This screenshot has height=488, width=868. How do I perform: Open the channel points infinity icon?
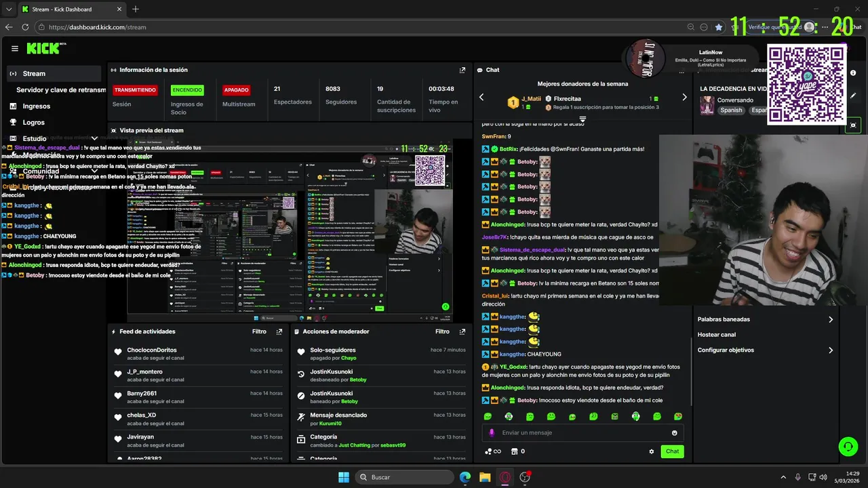tap(492, 451)
